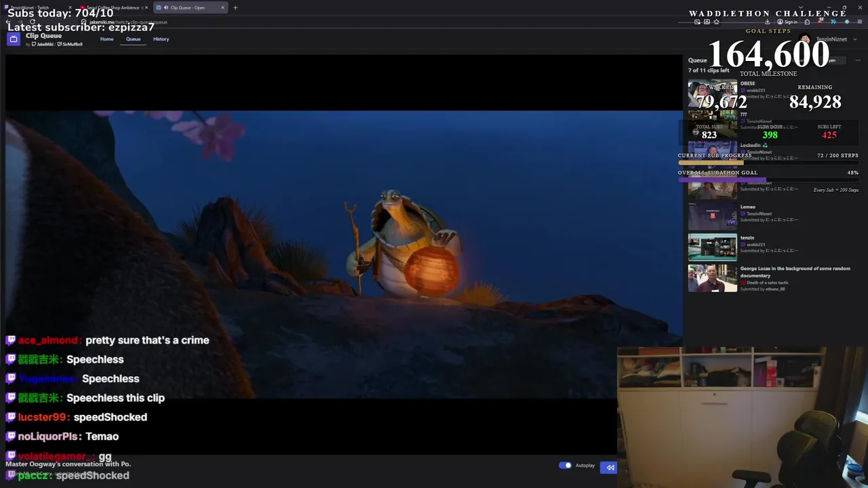Click the rewind button next to Autoplay
This screenshot has width=868, height=488.
(x=610, y=467)
